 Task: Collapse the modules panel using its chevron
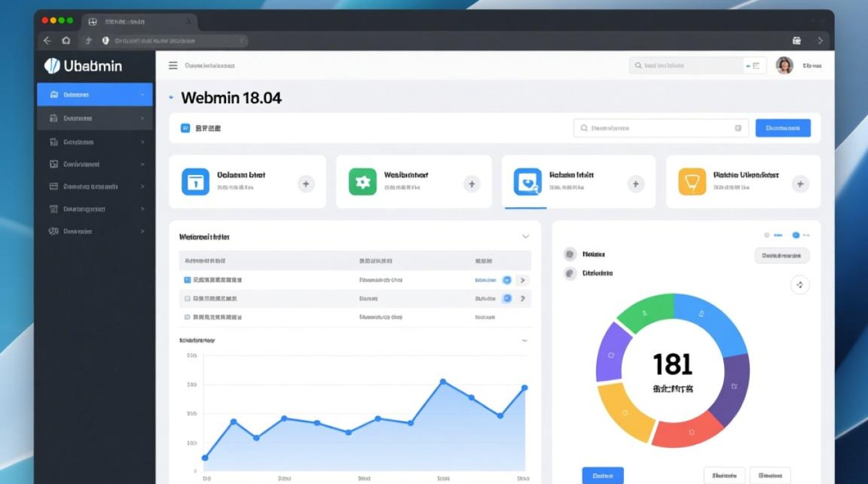[x=526, y=236]
